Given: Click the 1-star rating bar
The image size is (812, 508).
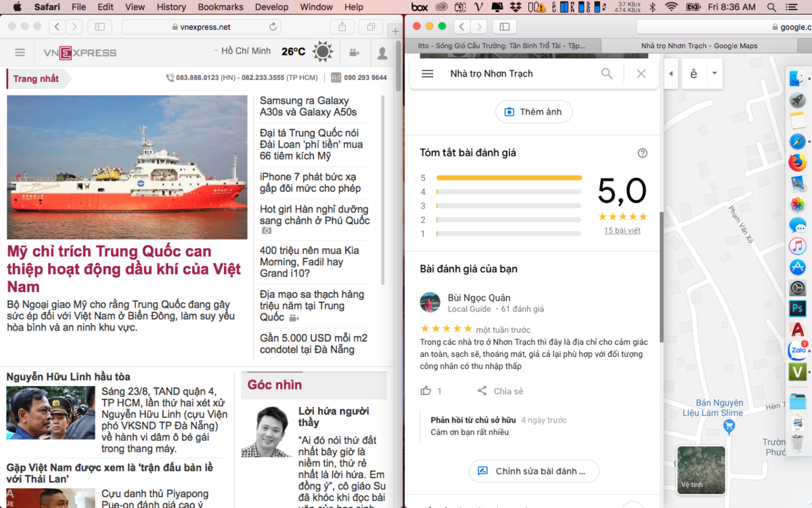Looking at the screenshot, I should (509, 234).
